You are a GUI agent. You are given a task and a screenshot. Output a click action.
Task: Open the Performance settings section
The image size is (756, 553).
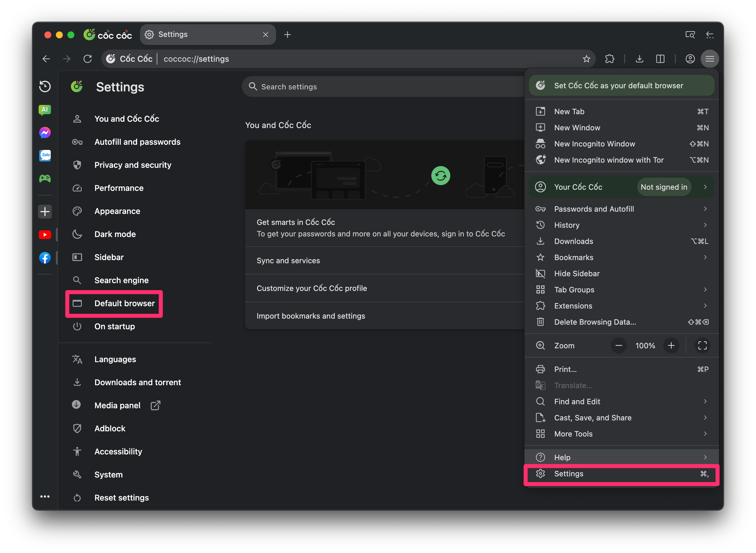pyautogui.click(x=119, y=188)
